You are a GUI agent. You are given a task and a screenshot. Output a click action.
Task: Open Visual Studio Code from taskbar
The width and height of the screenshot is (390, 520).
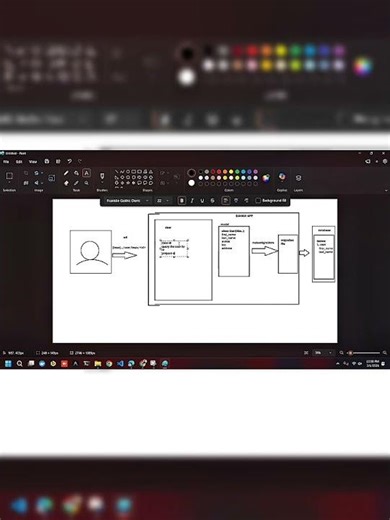[120, 364]
